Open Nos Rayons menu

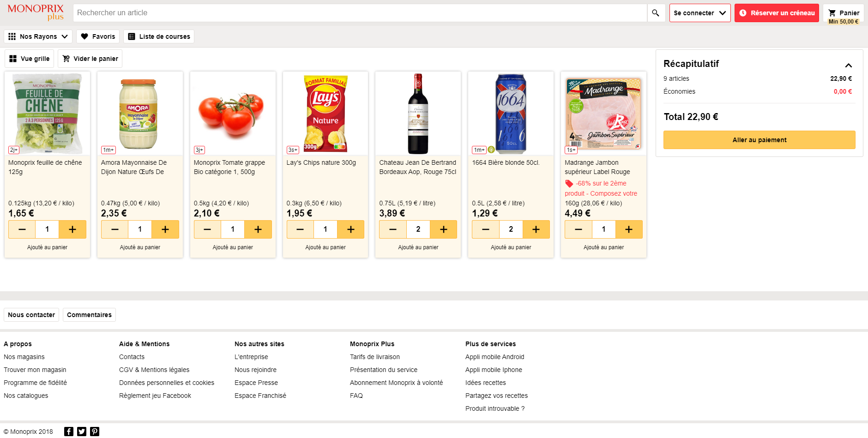(38, 36)
